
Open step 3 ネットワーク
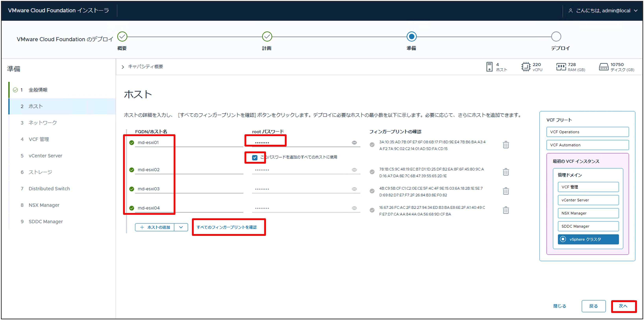pos(62,123)
